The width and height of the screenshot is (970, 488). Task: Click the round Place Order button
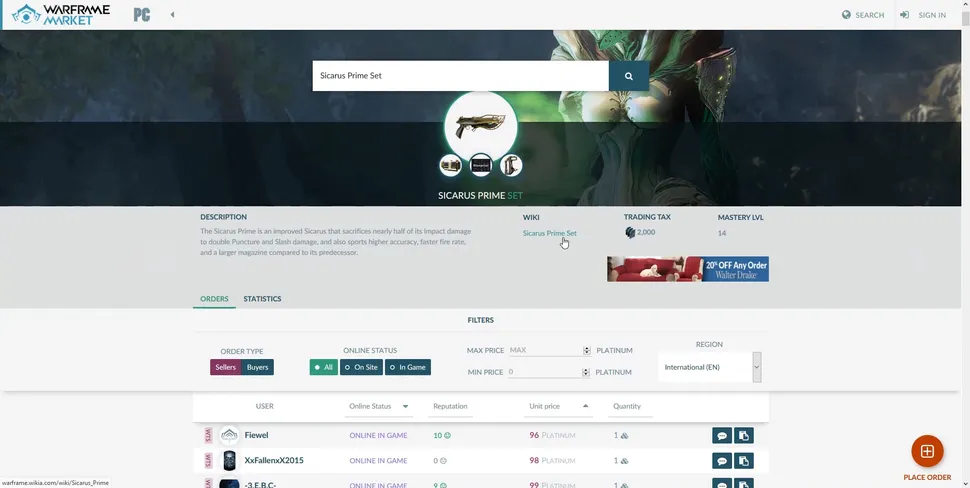point(927,451)
